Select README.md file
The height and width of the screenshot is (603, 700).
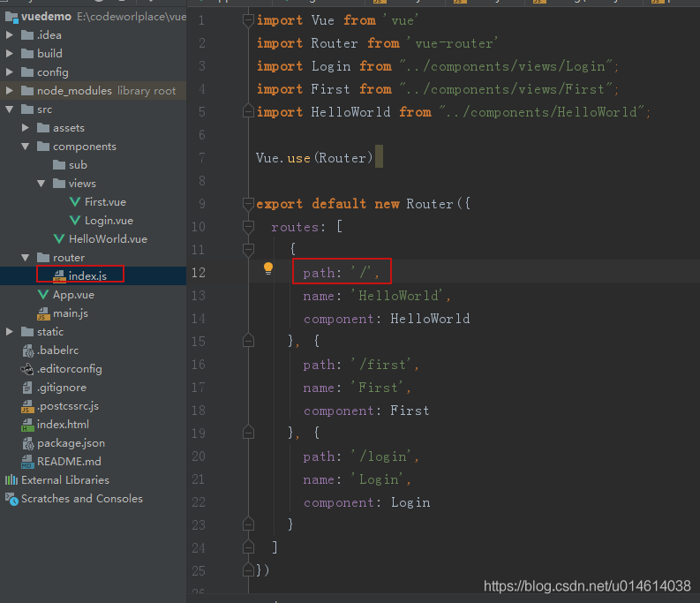pos(69,462)
